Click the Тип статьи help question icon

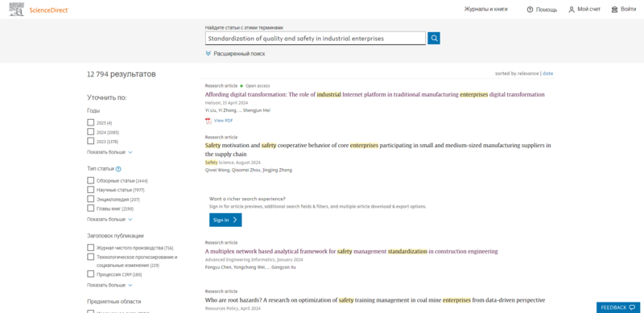coord(118,169)
